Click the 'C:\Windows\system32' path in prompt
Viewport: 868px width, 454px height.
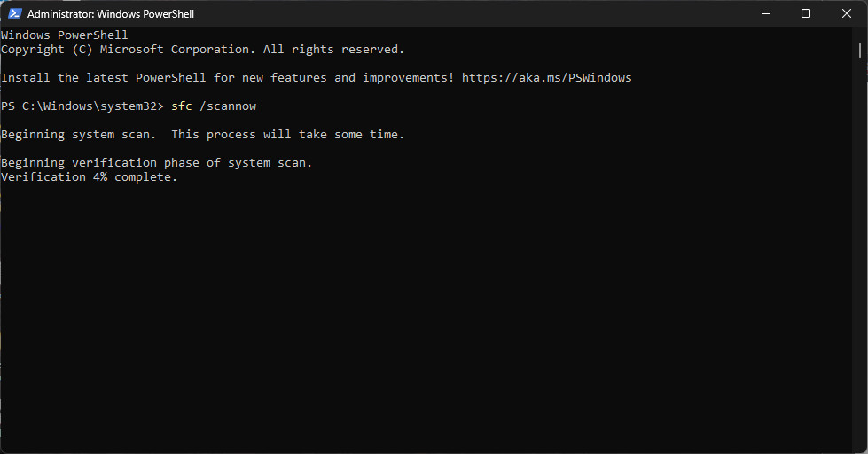click(x=89, y=106)
